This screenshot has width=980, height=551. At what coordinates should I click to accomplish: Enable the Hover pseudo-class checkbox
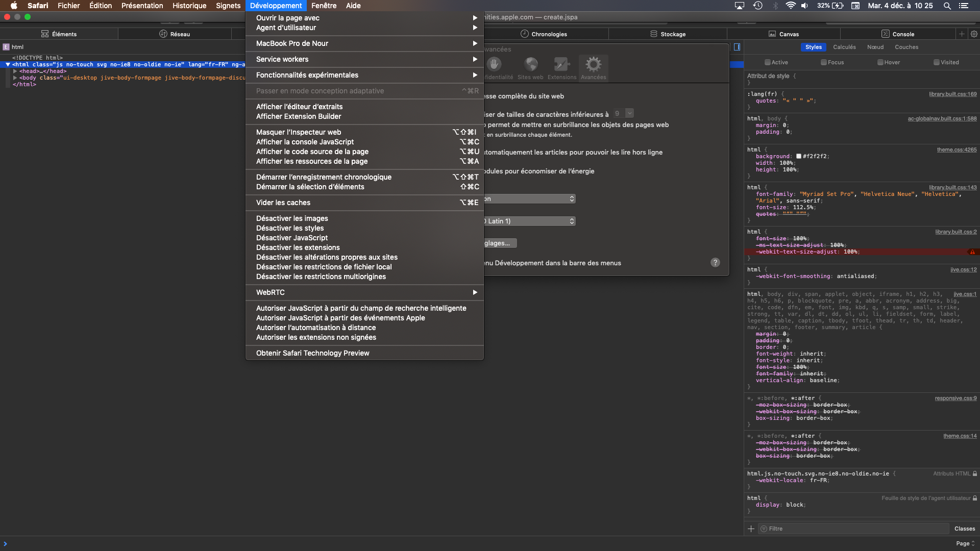tap(880, 62)
